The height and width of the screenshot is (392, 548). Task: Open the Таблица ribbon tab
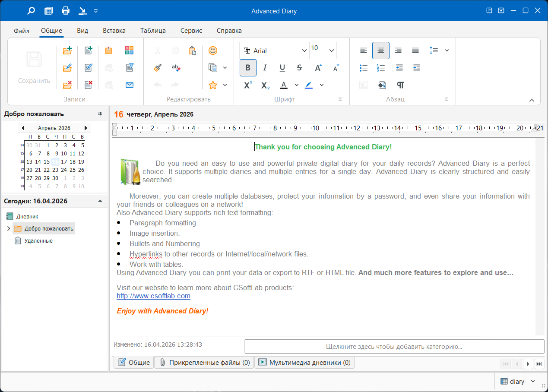pos(153,31)
